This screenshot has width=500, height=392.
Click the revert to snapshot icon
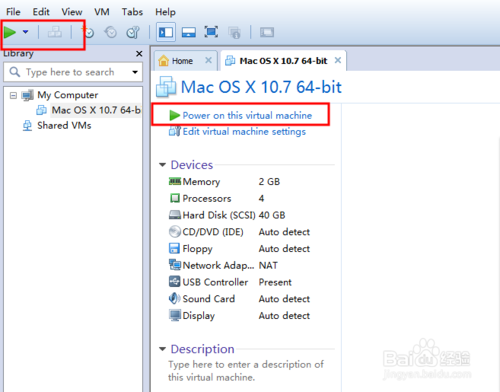click(x=110, y=32)
